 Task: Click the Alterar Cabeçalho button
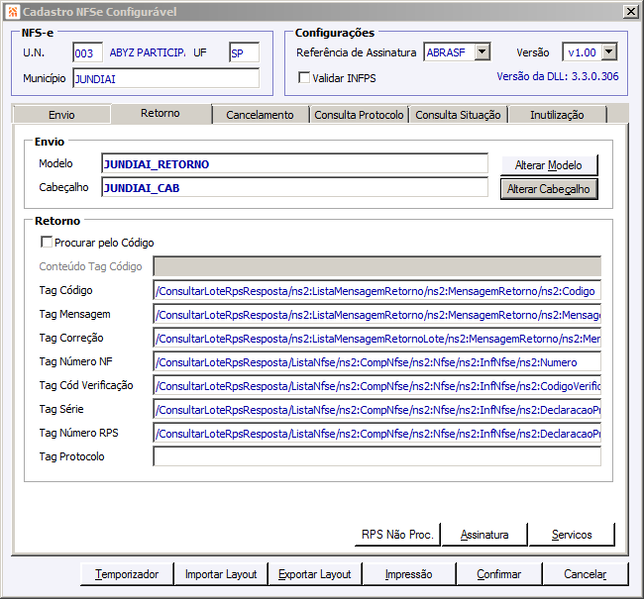549,189
